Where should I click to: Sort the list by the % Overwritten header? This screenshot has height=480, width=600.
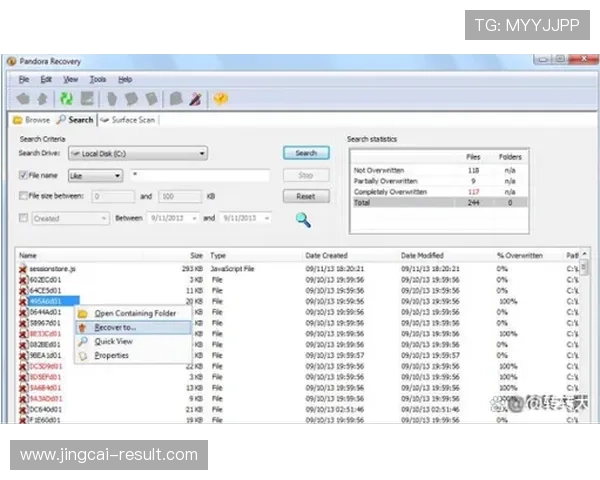tap(520, 255)
